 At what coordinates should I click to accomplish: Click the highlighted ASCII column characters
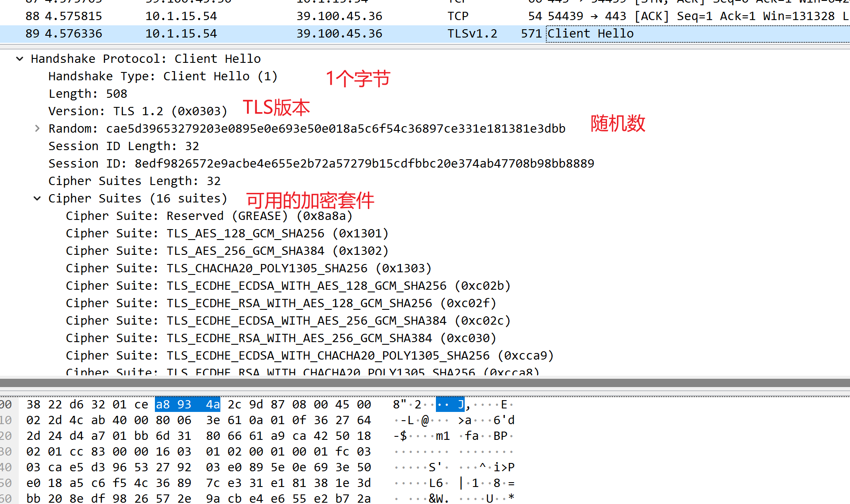pos(450,405)
